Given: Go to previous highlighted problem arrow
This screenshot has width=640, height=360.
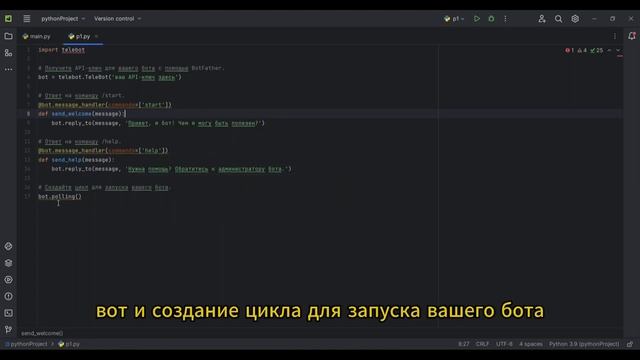Looking at the screenshot, I should pyautogui.click(x=609, y=51).
